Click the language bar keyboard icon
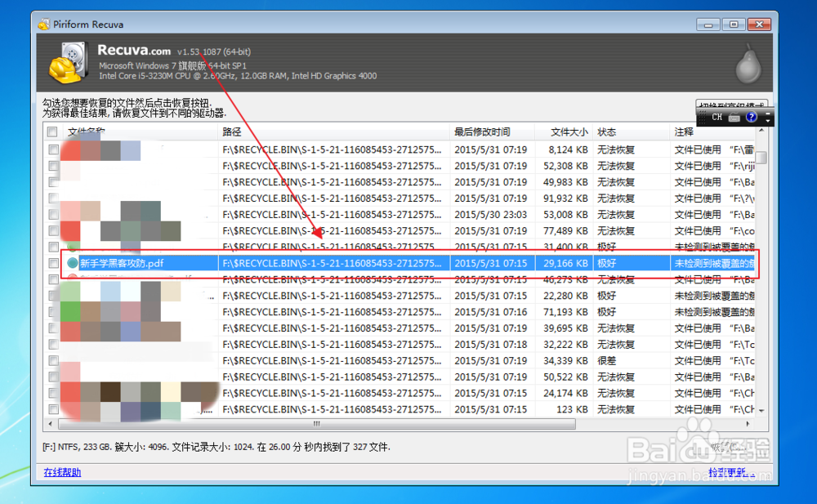This screenshot has width=817, height=504. [734, 118]
